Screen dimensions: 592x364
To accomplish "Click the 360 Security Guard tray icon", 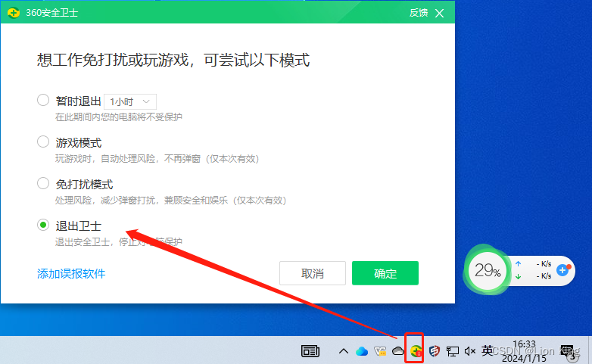I will [416, 351].
